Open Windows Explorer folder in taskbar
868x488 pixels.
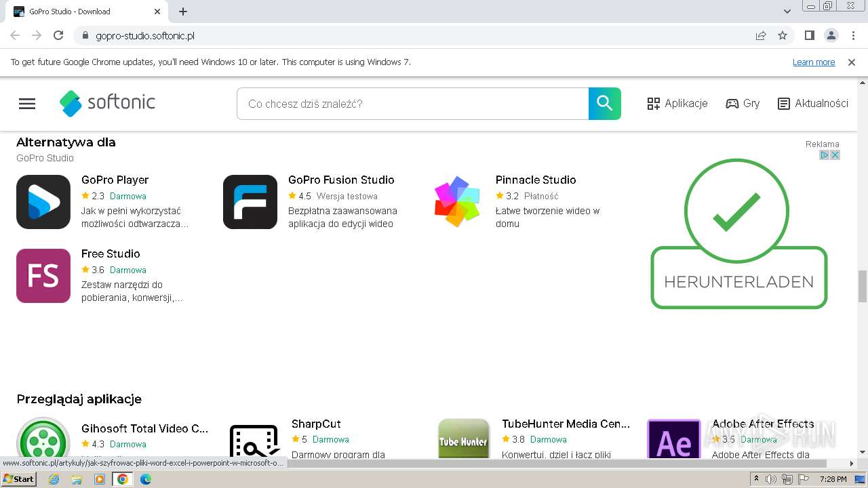(x=77, y=479)
